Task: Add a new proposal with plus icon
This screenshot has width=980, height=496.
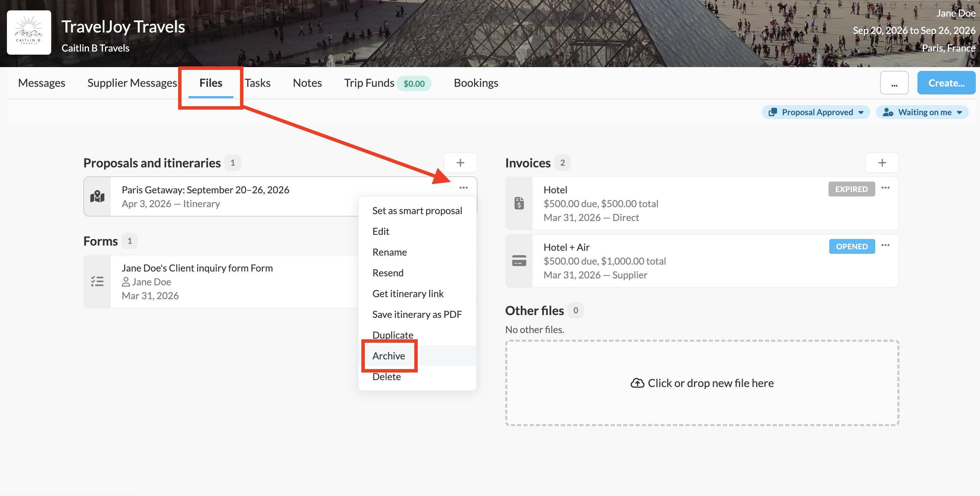Action: pyautogui.click(x=460, y=163)
